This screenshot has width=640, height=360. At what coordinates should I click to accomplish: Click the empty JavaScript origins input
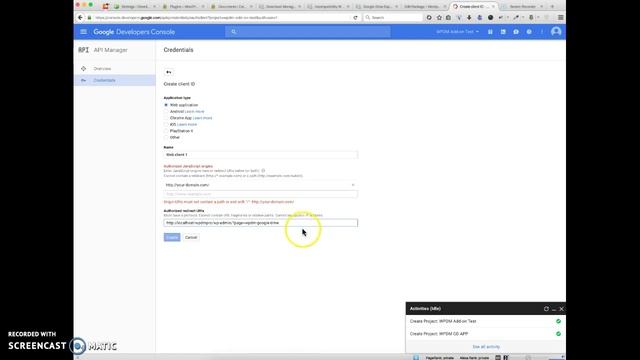(x=260, y=194)
